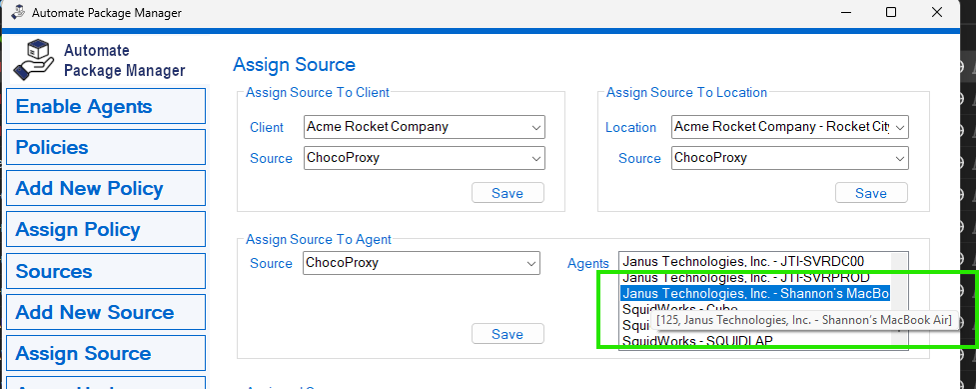Click the title bar app icon
The image size is (980, 389).
click(18, 13)
